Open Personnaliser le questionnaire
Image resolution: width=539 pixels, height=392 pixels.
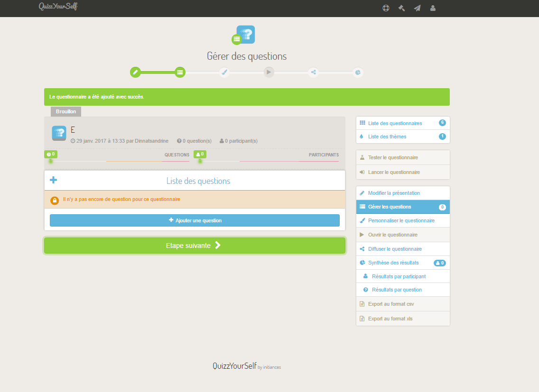(401, 220)
